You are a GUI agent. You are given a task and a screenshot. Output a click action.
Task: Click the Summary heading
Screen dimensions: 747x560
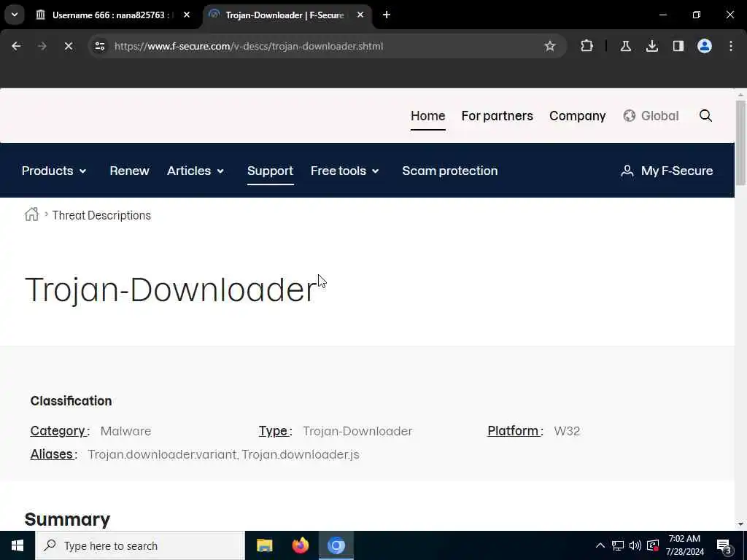67,519
